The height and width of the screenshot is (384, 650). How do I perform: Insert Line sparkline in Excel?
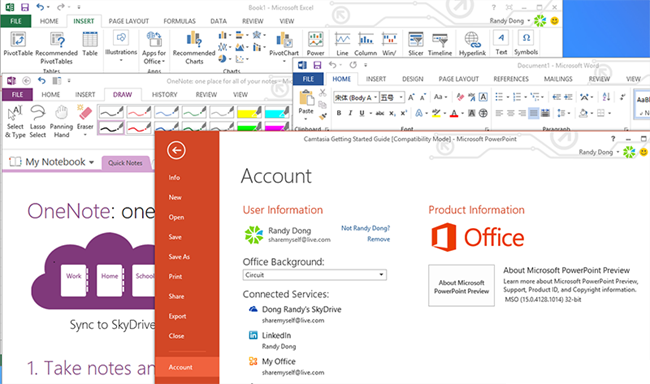[x=342, y=44]
